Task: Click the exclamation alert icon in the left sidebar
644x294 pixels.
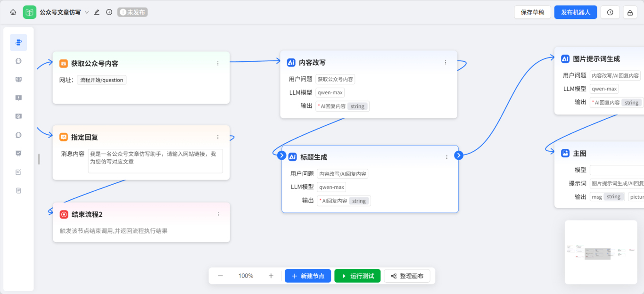Action: coord(18,98)
